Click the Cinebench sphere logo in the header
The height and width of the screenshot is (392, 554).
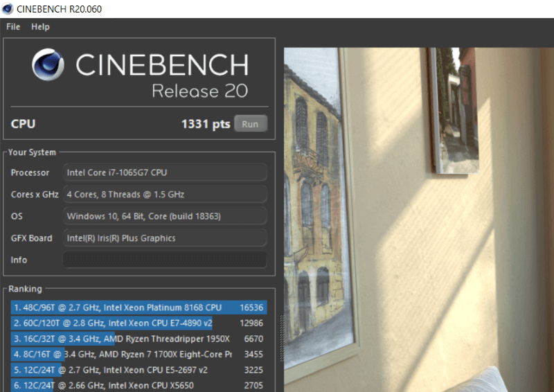tap(48, 66)
